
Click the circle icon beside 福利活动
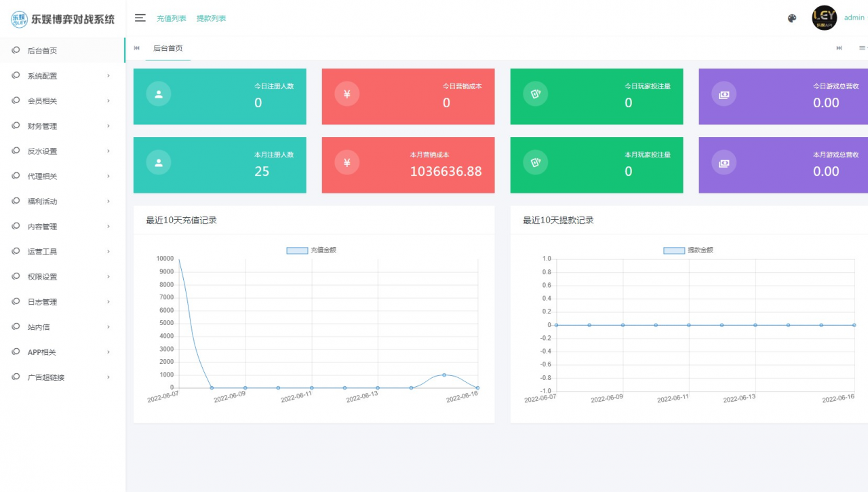point(16,201)
